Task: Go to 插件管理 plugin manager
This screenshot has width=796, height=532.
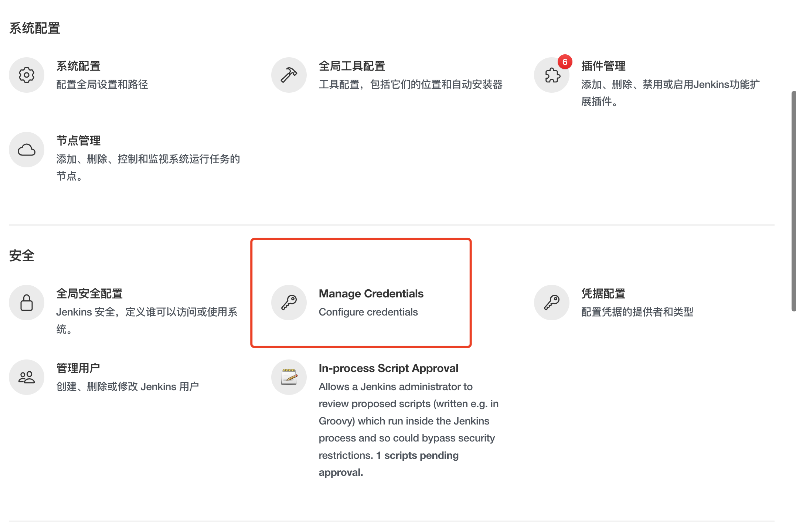Action: (603, 66)
